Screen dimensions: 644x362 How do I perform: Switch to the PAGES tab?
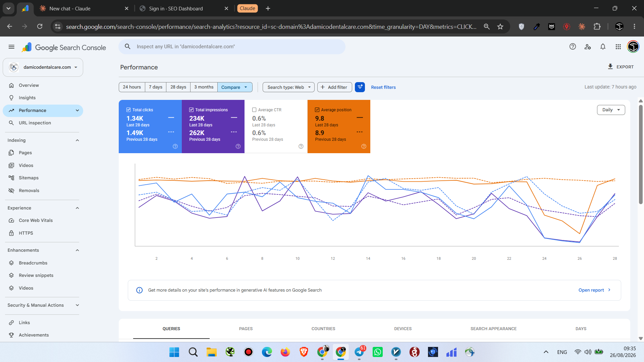tap(246, 329)
